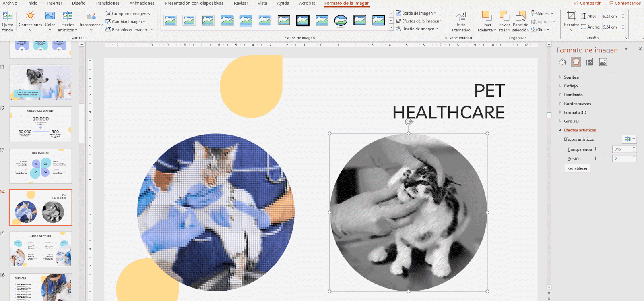Open the Tamaño dialog launcher
This screenshot has height=301, width=644.
(x=626, y=38)
